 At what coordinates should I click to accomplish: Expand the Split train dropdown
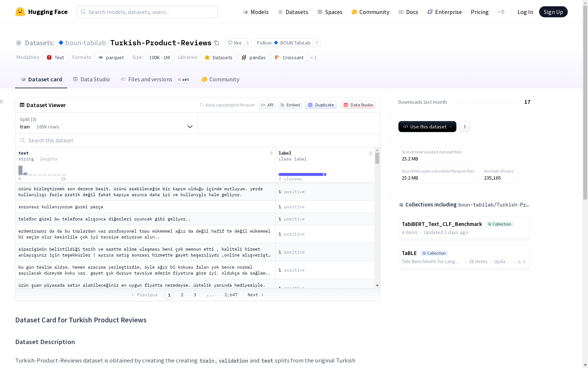pyautogui.click(x=107, y=123)
